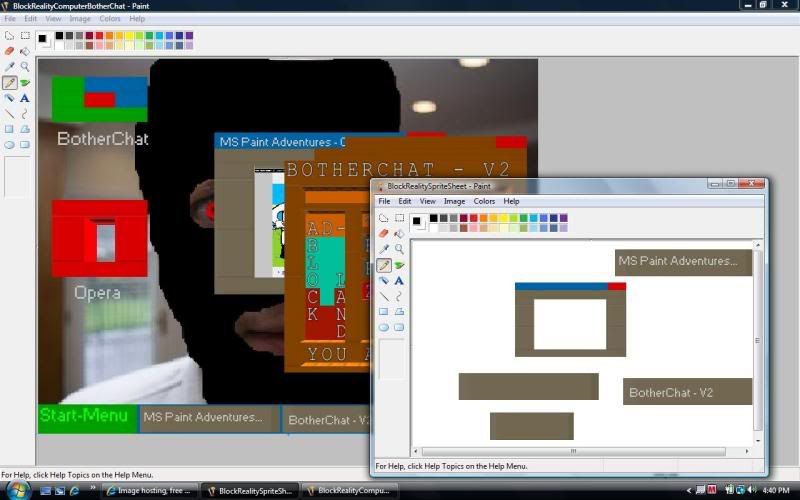
Task: Open Colors menu in BlockRealitySpriteSheet window
Action: pyautogui.click(x=484, y=201)
